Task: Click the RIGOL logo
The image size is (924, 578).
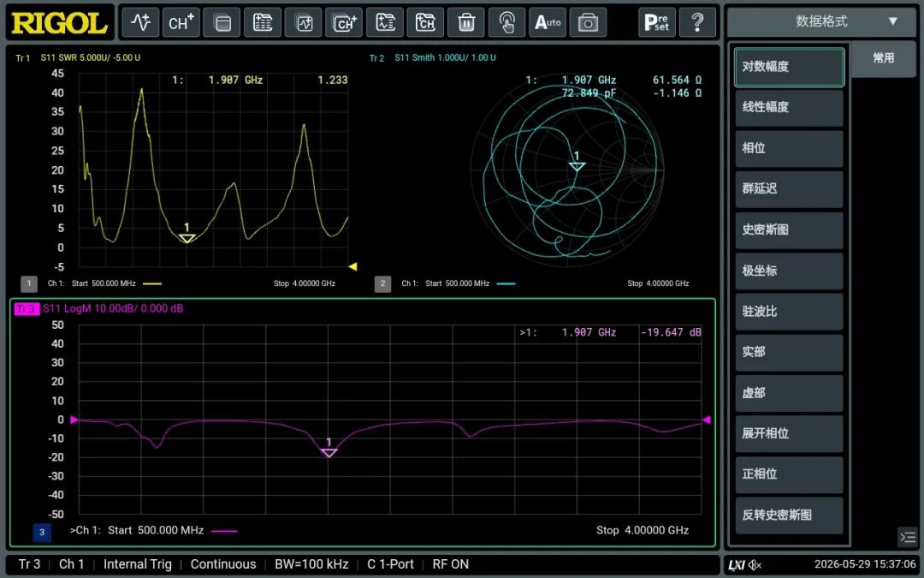Action: pyautogui.click(x=60, y=23)
